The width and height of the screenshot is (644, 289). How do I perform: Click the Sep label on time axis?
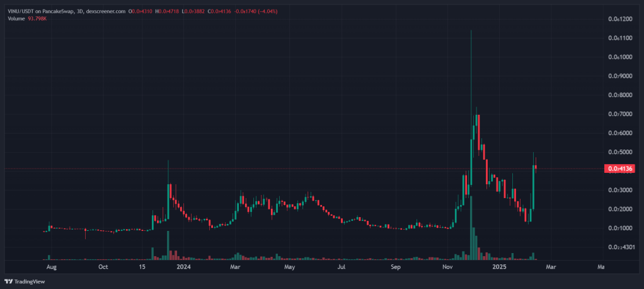point(395,268)
